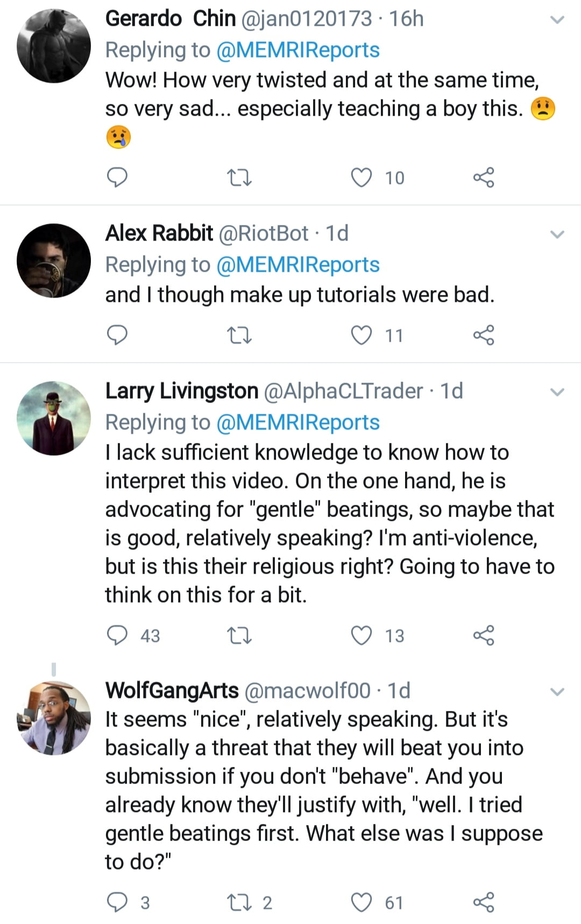Reply to Gerardo Chin's tweet
Image resolution: width=581 pixels, height=924 pixels.
coord(117,177)
